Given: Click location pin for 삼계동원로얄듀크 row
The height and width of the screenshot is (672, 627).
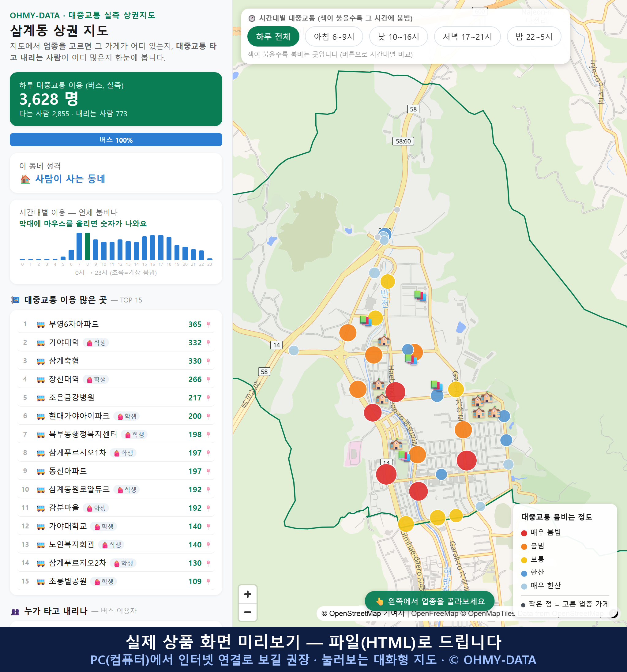Looking at the screenshot, I should tap(208, 490).
